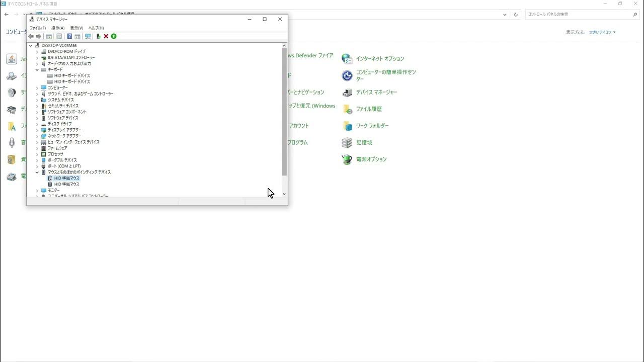Open the Control Panel address bar dropdown arrow
Viewport: 644px width, 362px height.
[505, 15]
